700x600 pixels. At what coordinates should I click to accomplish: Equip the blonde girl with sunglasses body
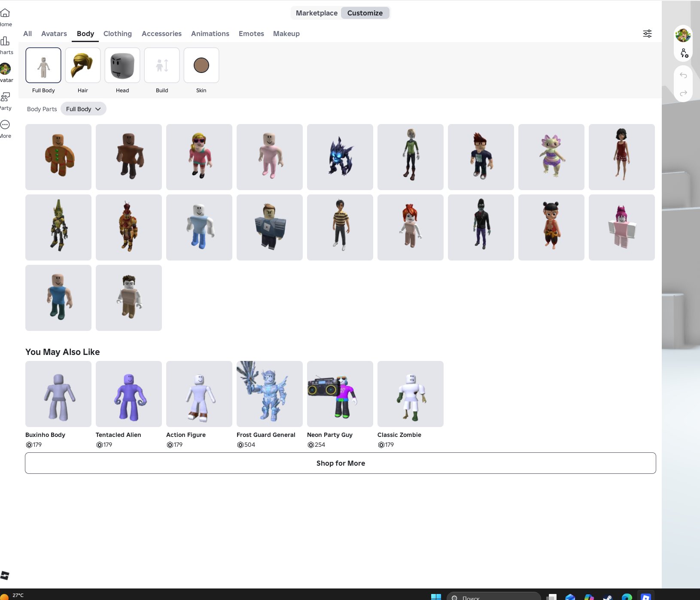[x=199, y=157]
